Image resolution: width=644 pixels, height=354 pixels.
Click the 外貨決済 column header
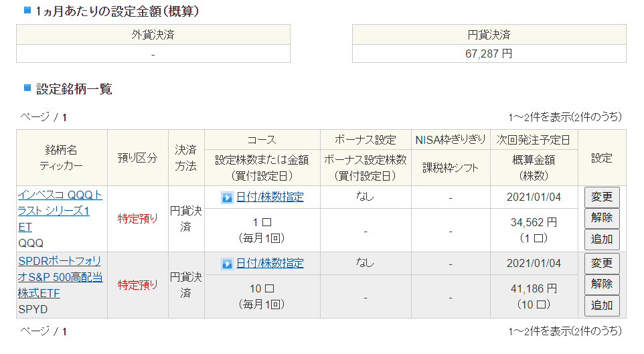coord(153,35)
